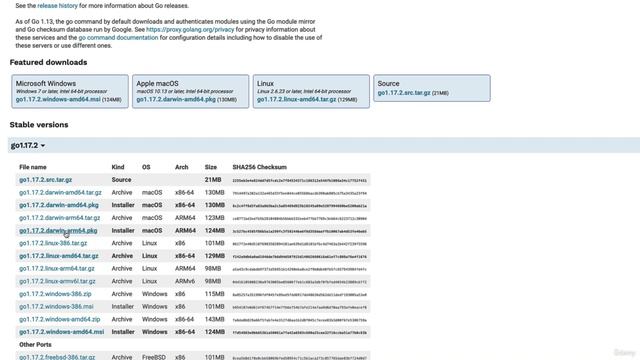Click the File name column header
This screenshot has height=360, width=640.
coord(33,167)
